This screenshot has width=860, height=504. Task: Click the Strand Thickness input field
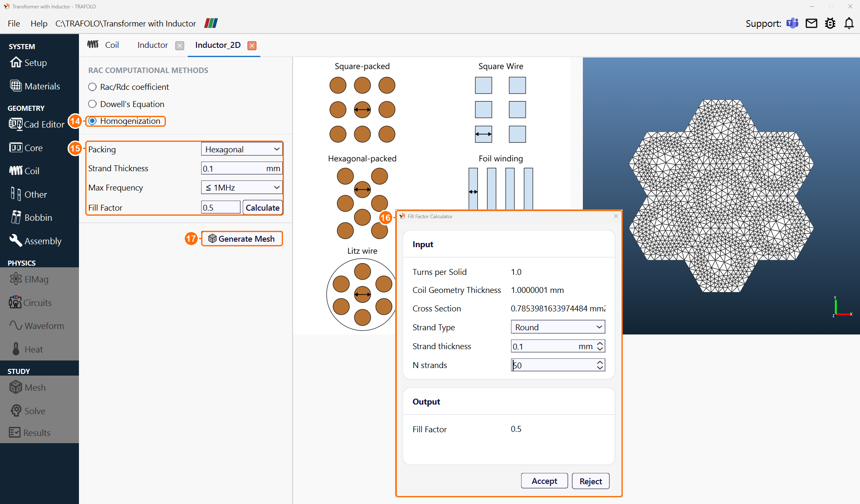pos(242,168)
